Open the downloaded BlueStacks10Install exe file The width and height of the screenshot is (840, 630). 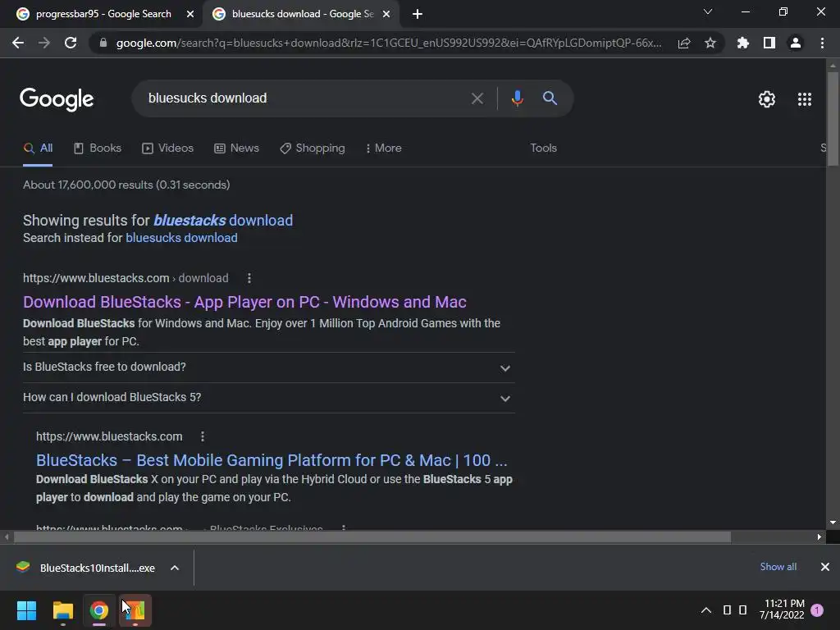[87, 568]
